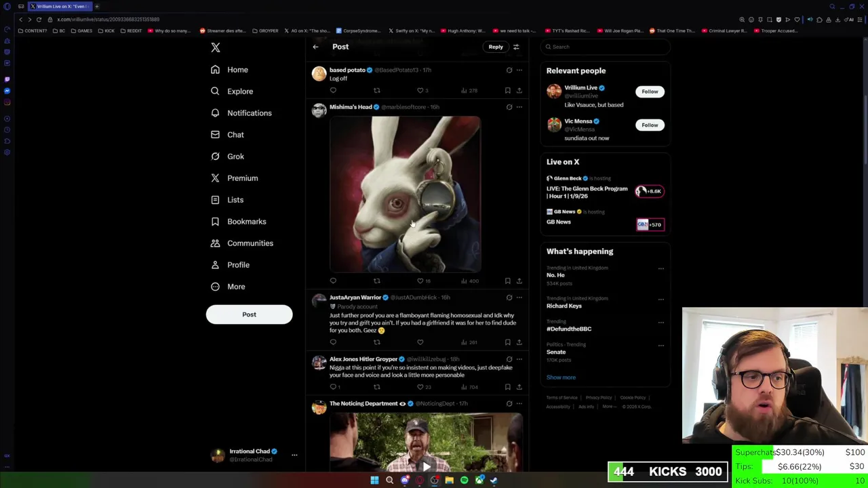Bookmark Alex Jones Hitler Groyper's post
The width and height of the screenshot is (868, 488).
pyautogui.click(x=507, y=387)
